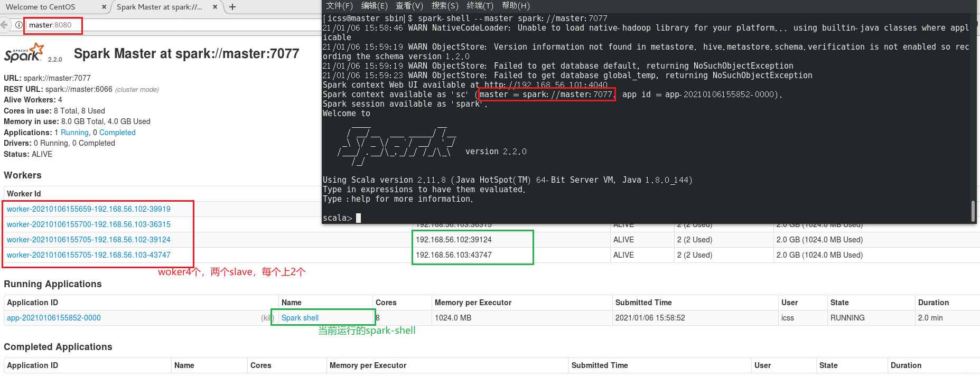Open the Running applications link
Image resolution: width=980 pixels, height=377 pixels.
pos(74,133)
